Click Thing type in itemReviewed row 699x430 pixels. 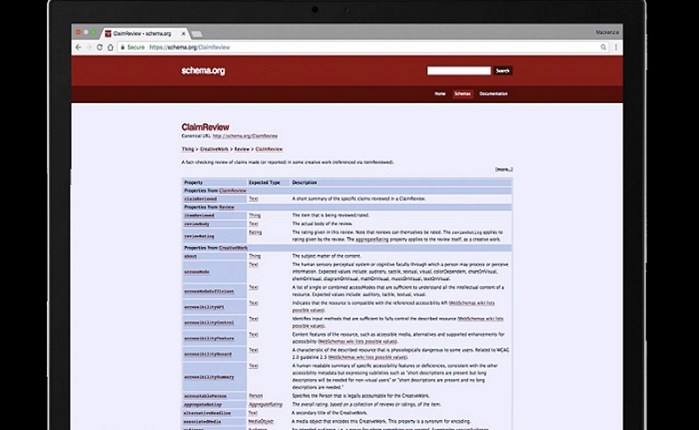255,215
